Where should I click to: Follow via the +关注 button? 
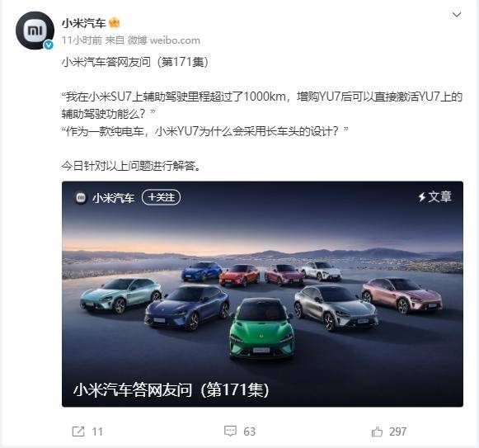162,197
